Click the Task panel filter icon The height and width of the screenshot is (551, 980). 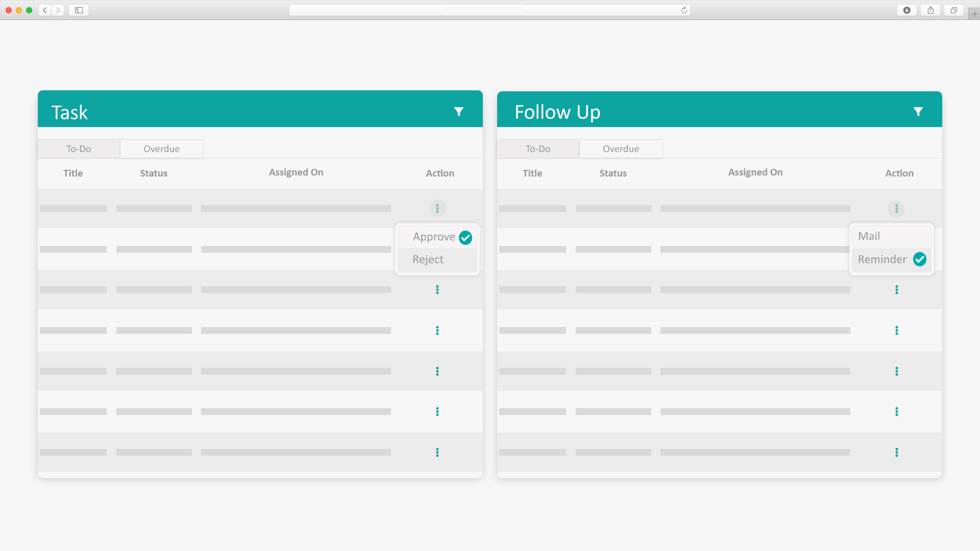tap(458, 112)
